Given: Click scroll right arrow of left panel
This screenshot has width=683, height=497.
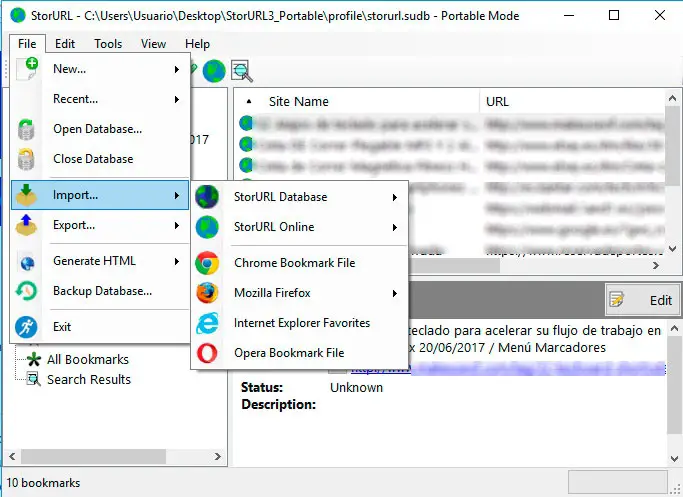Looking at the screenshot, I should click(217, 456).
